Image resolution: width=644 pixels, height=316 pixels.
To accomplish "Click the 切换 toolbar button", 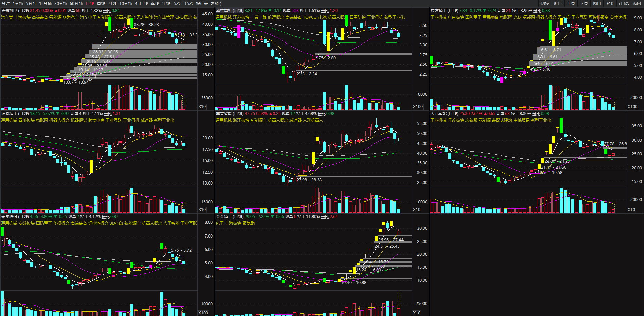I will [x=545, y=3].
